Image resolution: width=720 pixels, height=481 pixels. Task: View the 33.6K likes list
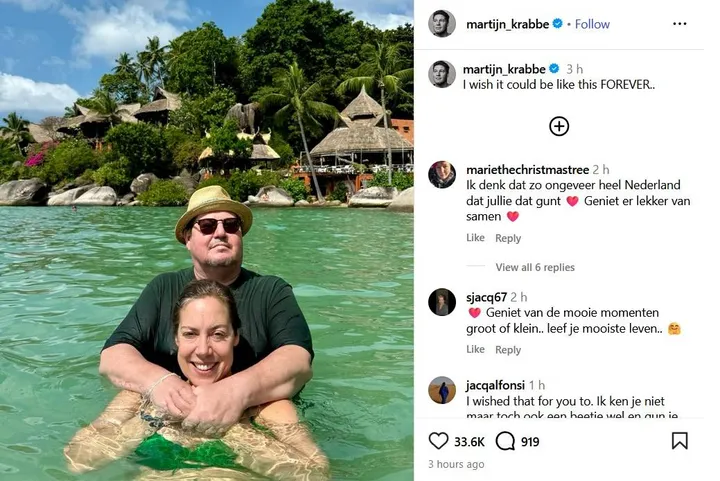[469, 441]
